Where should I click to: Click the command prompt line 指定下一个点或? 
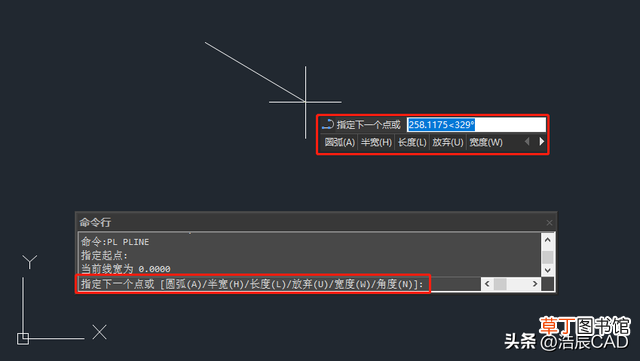point(253,284)
